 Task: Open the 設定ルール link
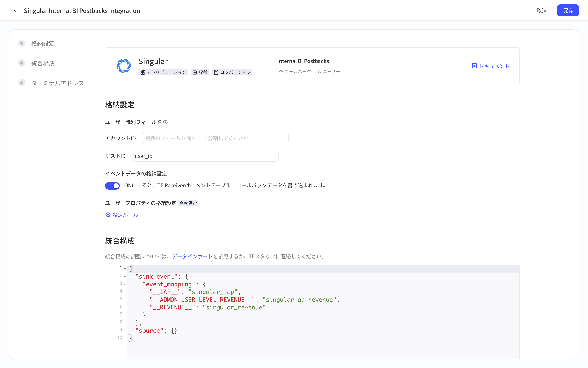125,215
